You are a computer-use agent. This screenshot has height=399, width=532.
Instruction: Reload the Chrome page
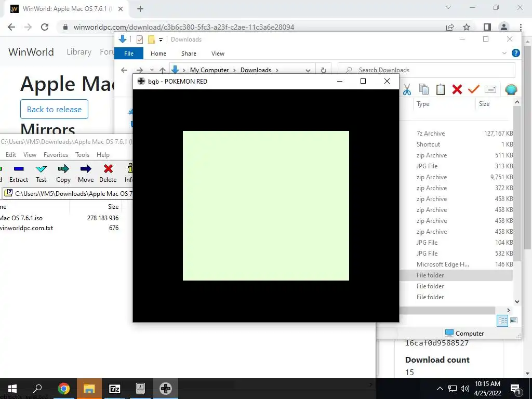point(45,27)
